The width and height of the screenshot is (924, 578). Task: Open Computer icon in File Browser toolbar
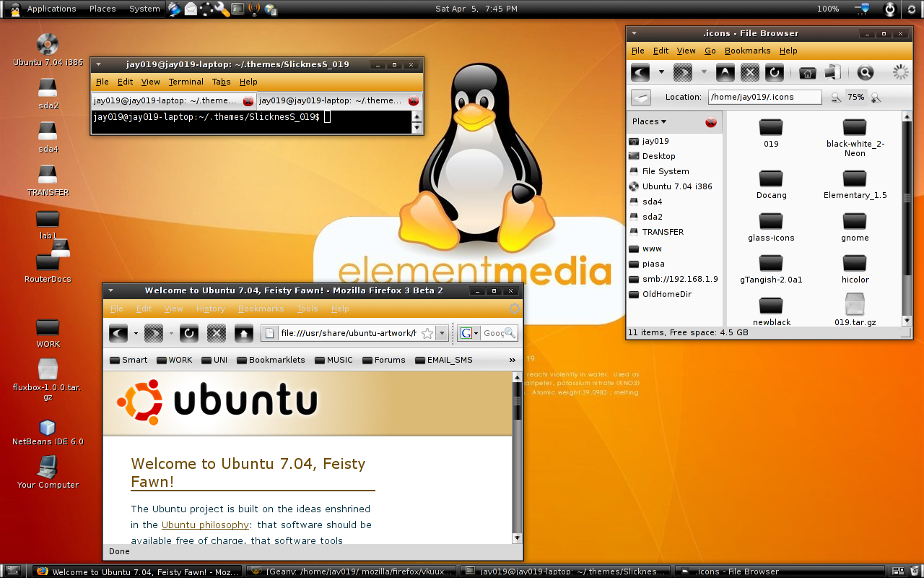tap(832, 72)
